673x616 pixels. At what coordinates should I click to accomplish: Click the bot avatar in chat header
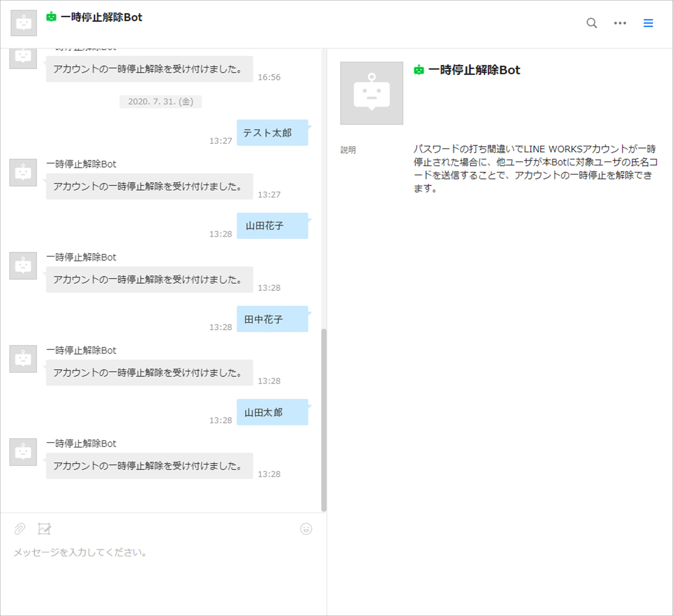tap(24, 23)
